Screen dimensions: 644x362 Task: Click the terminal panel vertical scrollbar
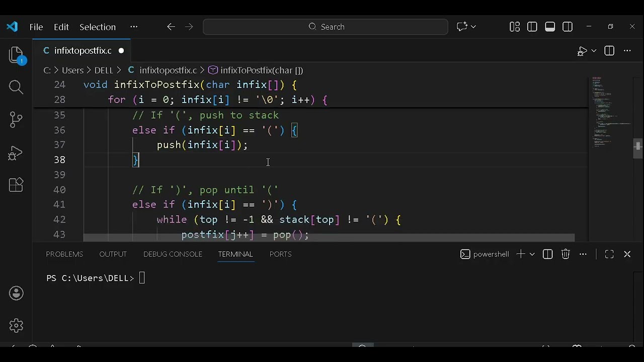click(x=638, y=307)
